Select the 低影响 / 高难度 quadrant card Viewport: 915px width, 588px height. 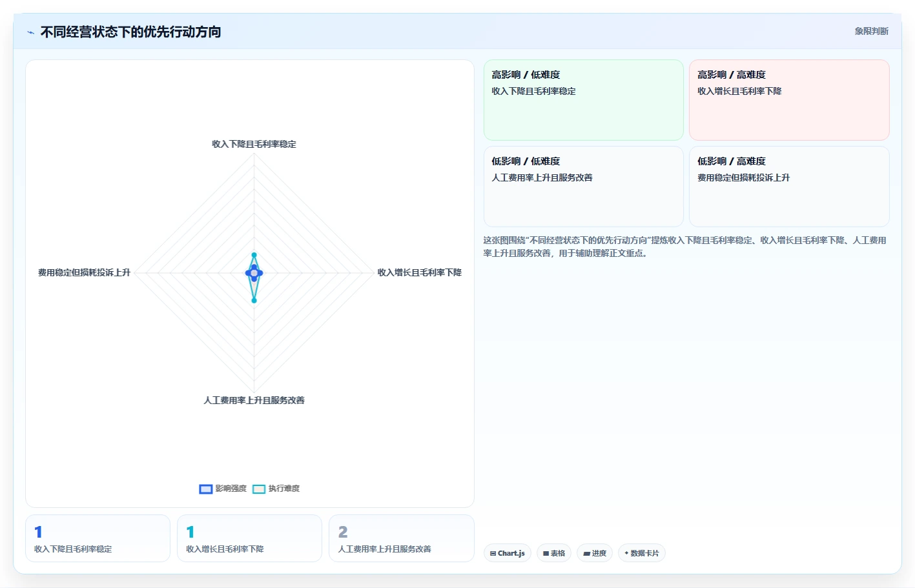pos(789,187)
